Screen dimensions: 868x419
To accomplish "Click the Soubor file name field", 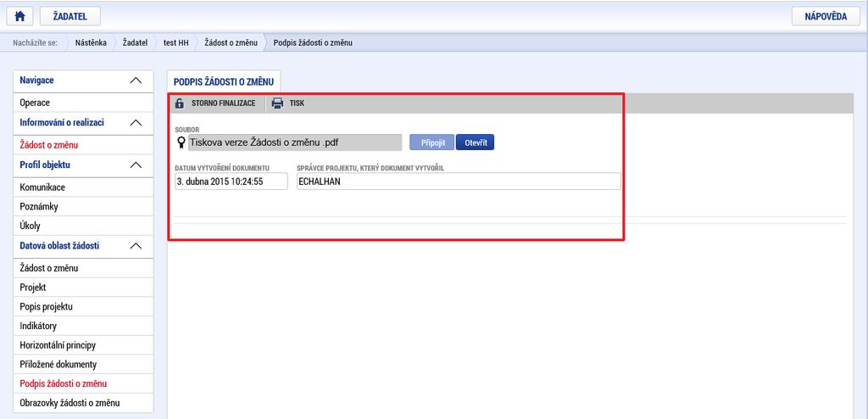I will [295, 142].
